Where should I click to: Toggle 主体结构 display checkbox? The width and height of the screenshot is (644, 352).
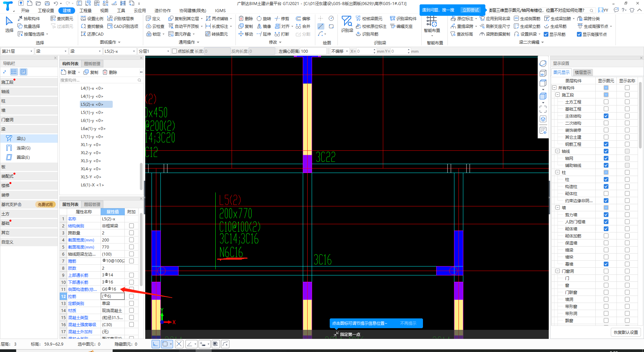pos(606,116)
